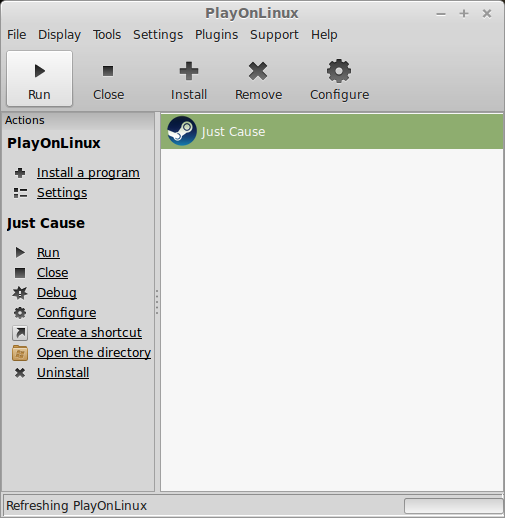Select the Just Cause entry in list
Viewport: 505px width, 518px height.
(x=332, y=131)
